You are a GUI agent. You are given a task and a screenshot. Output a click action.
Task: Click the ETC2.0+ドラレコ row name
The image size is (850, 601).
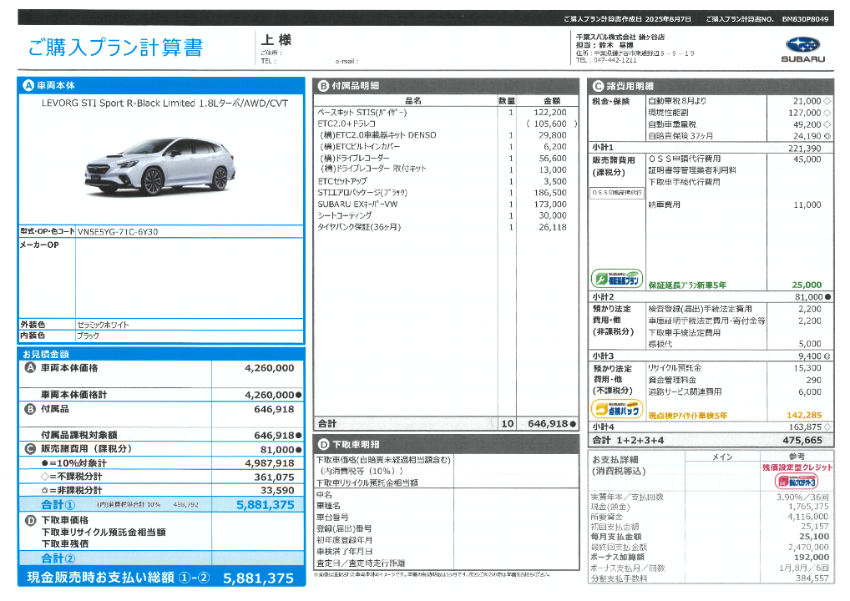(x=346, y=124)
